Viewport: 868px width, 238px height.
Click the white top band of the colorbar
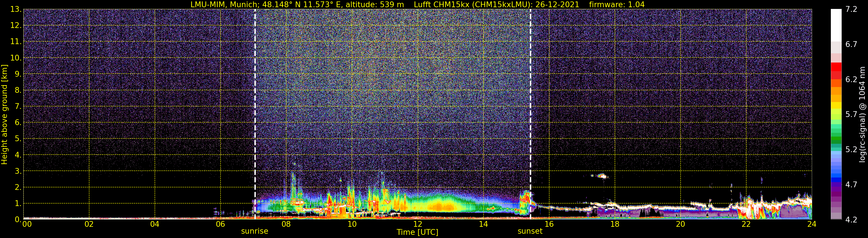tap(836, 25)
